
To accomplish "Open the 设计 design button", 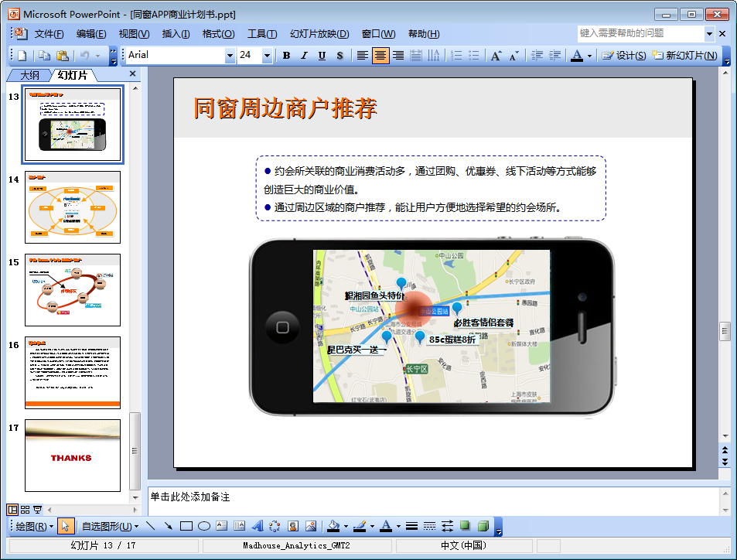I will pos(624,56).
